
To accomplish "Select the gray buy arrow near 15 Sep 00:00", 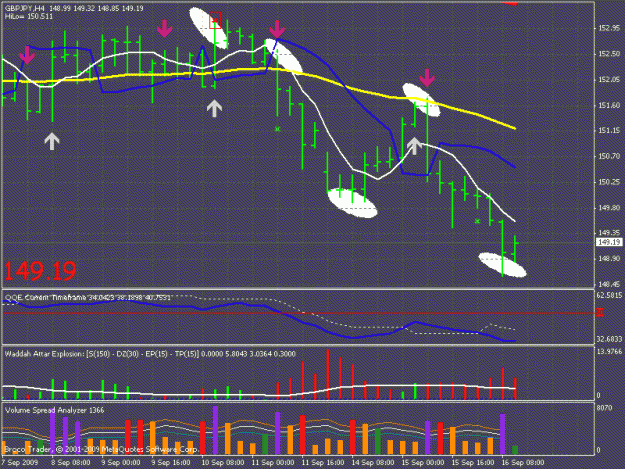I will point(415,146).
